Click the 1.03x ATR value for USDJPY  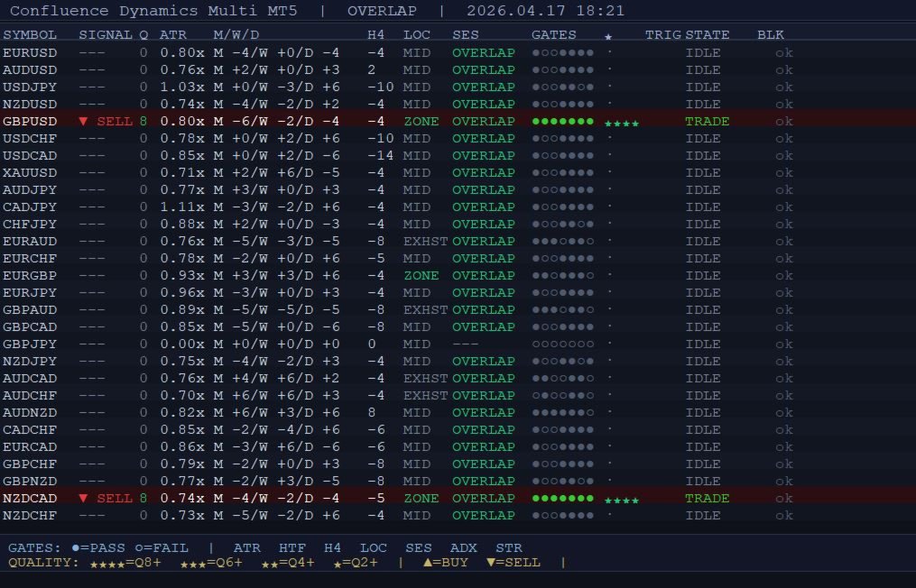(182, 87)
